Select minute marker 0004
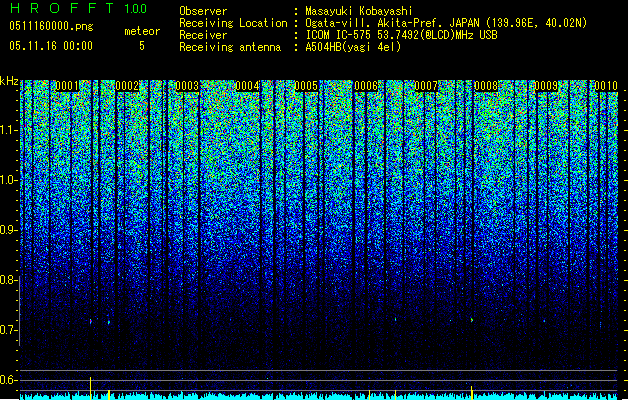Image resolution: width=629 pixels, height=400 pixels. [247, 86]
